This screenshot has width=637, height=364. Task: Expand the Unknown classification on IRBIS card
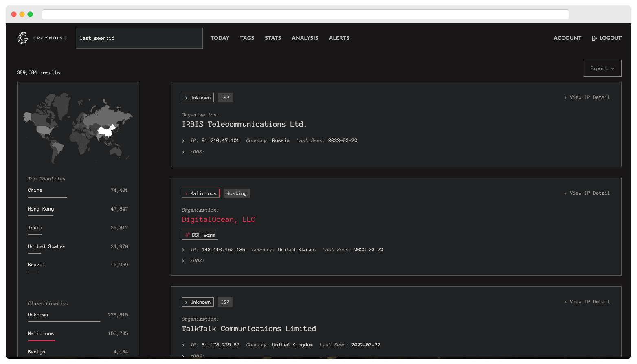(198, 98)
